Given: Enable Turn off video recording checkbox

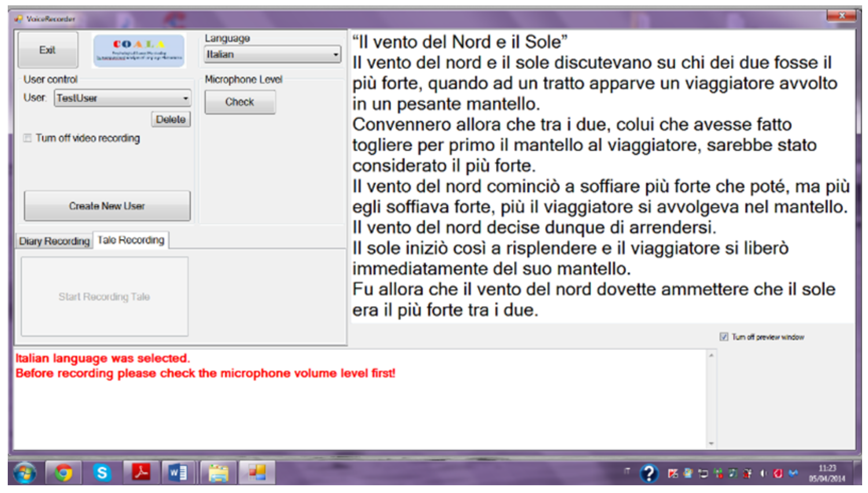Looking at the screenshot, I should 28,138.
